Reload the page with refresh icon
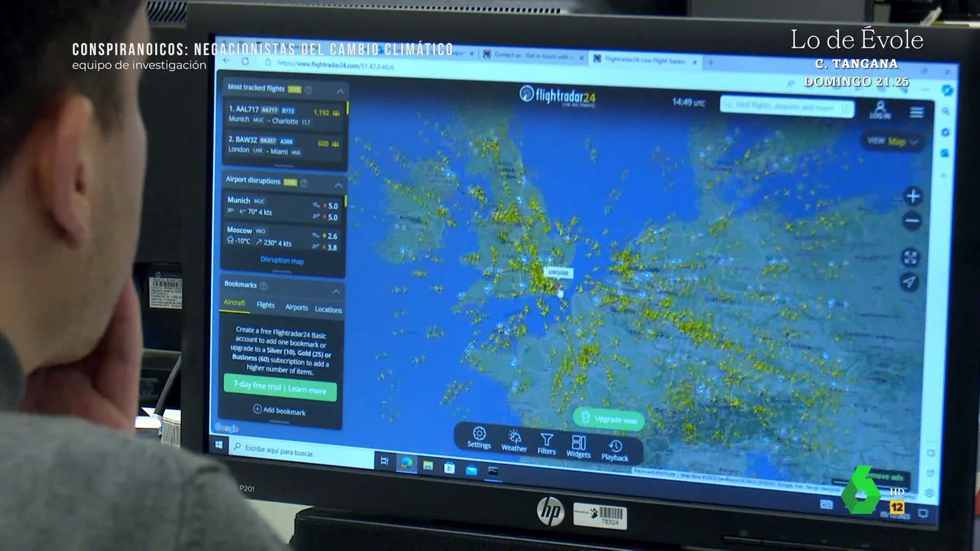 (245, 61)
